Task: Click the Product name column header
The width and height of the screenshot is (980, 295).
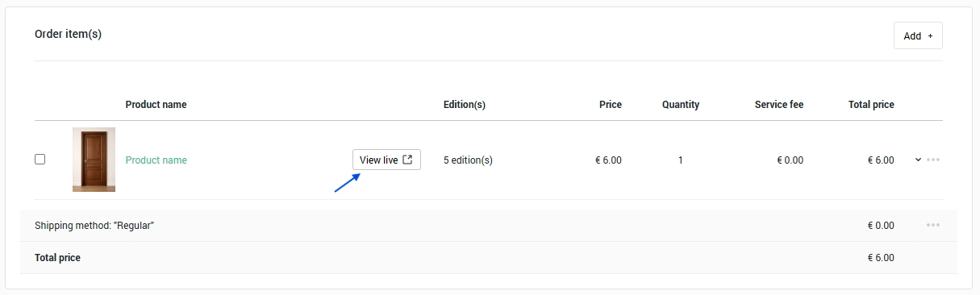Action: 156,105
